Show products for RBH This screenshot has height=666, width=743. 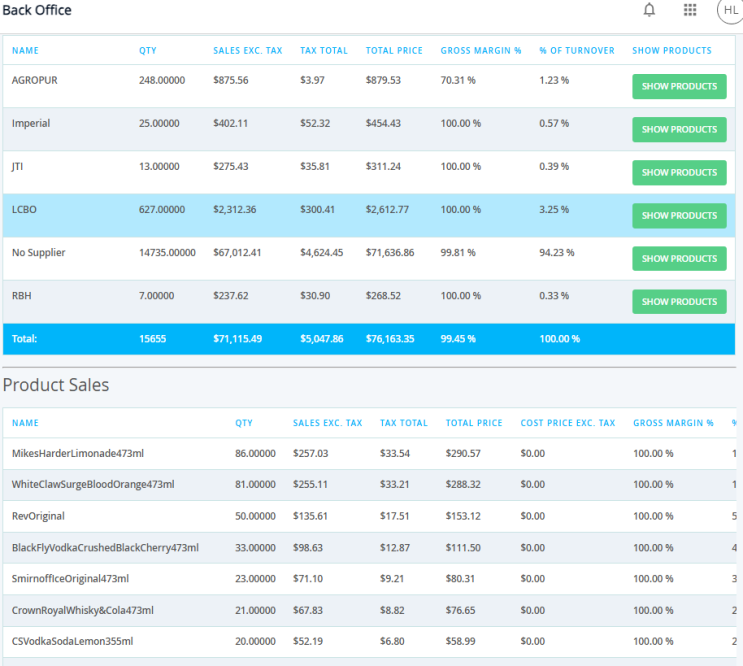click(x=679, y=302)
